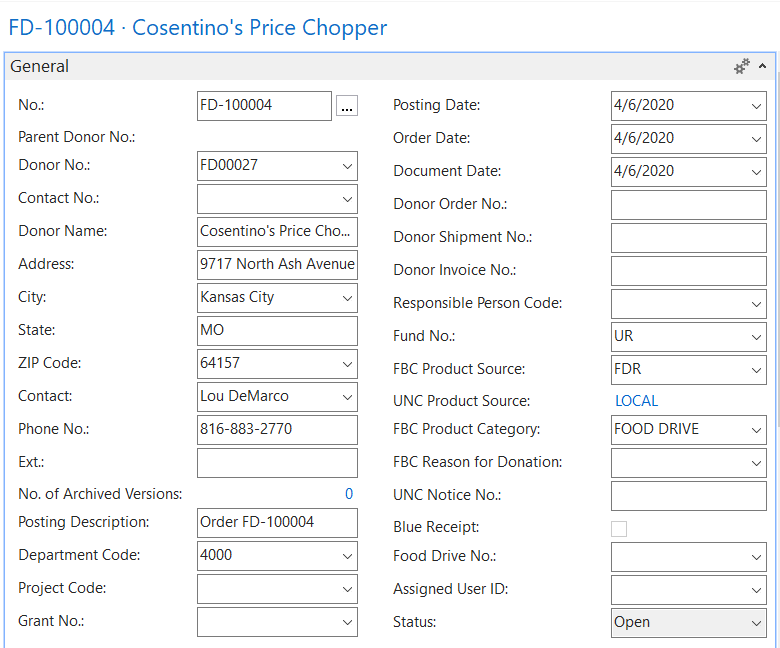Viewport: 780px width, 648px height.
Task: Click the Phone No. text field
Action: point(277,430)
